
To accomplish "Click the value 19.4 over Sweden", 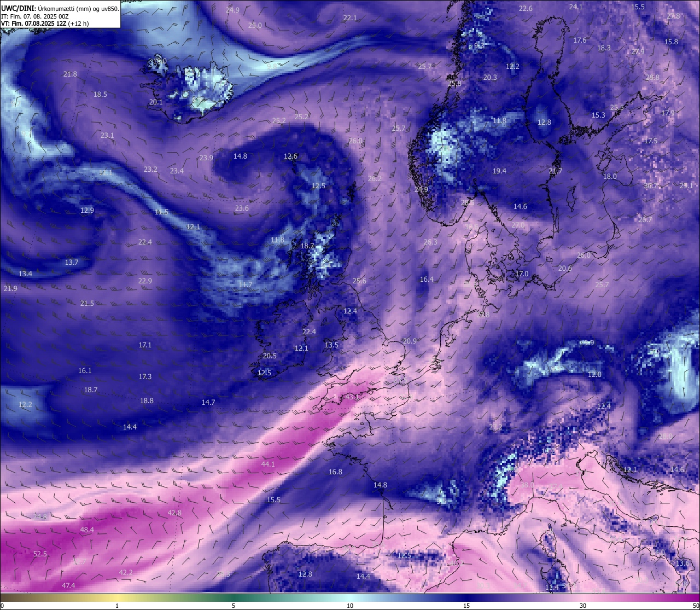I will (x=499, y=171).
